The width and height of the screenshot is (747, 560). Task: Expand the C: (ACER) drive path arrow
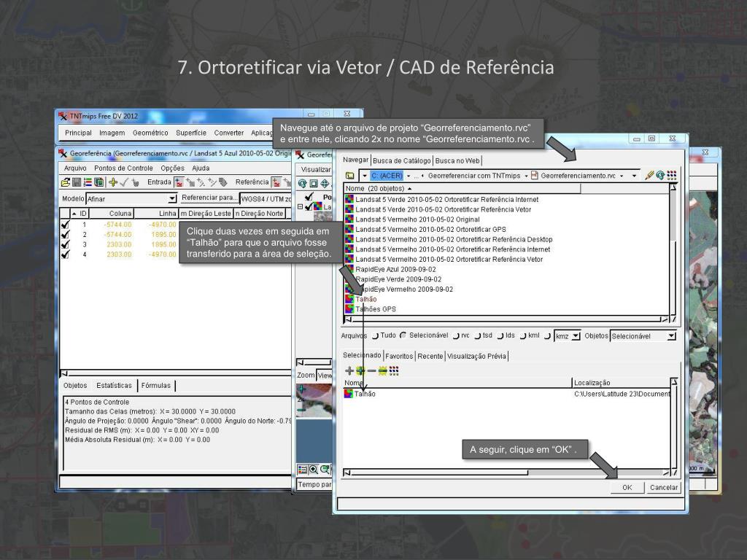point(409,176)
